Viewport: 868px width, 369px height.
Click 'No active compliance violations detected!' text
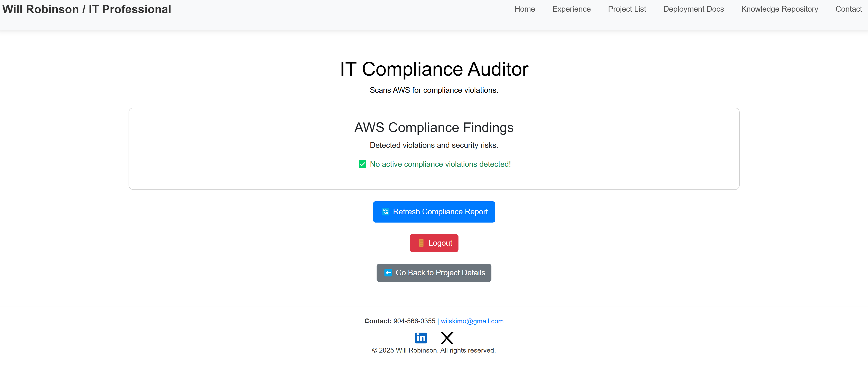(x=440, y=164)
